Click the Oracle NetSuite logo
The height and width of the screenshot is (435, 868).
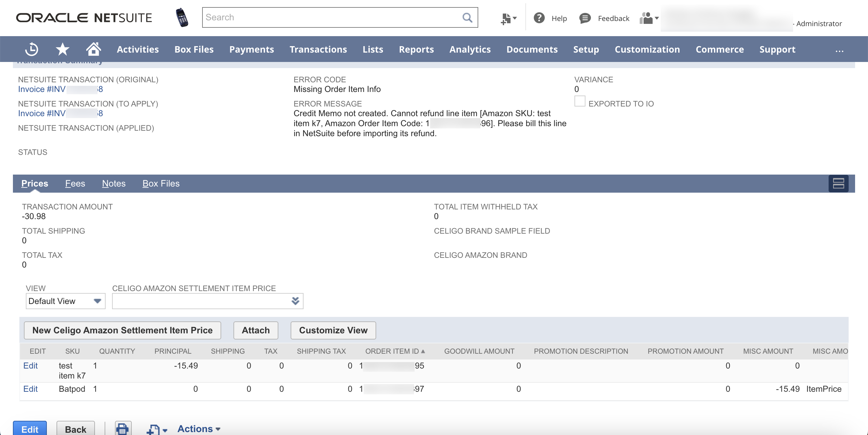[x=84, y=18]
